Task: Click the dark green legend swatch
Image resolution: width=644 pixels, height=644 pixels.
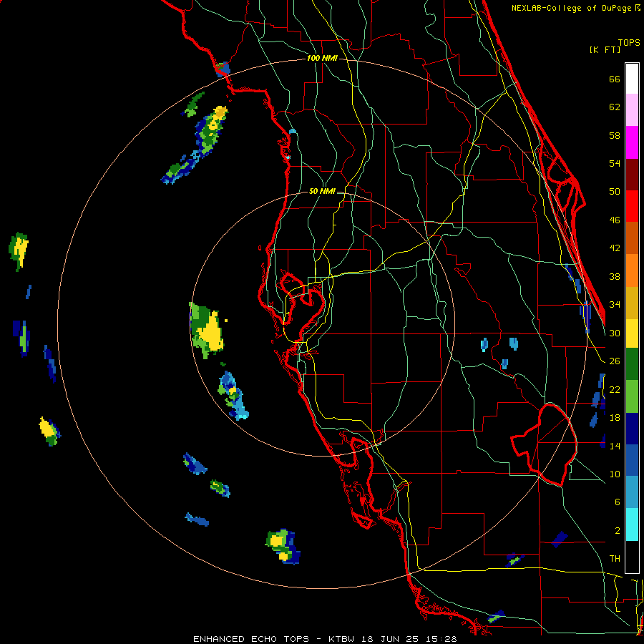Action: tap(632, 364)
